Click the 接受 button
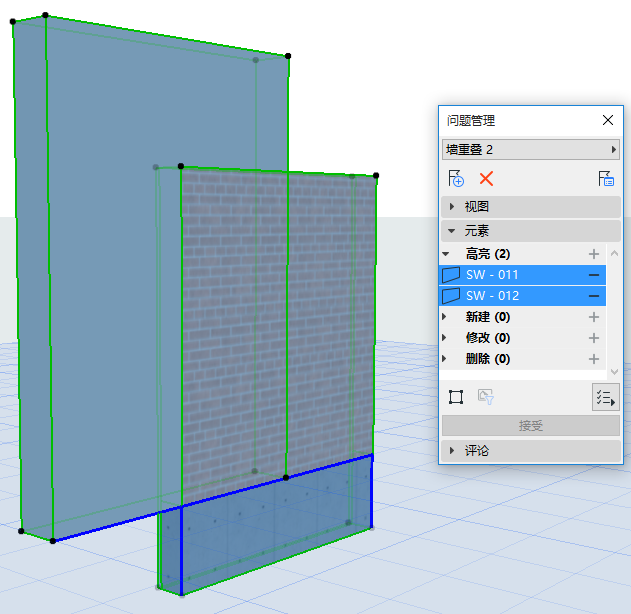 tap(531, 425)
